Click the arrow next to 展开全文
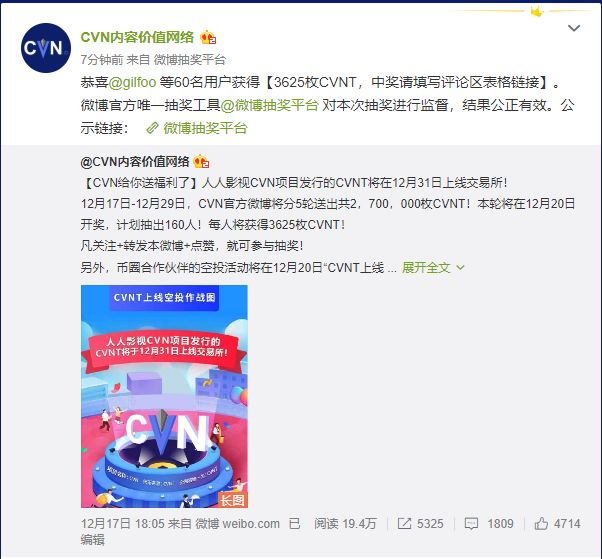Image resolution: width=602 pixels, height=559 pixels. coord(460,268)
